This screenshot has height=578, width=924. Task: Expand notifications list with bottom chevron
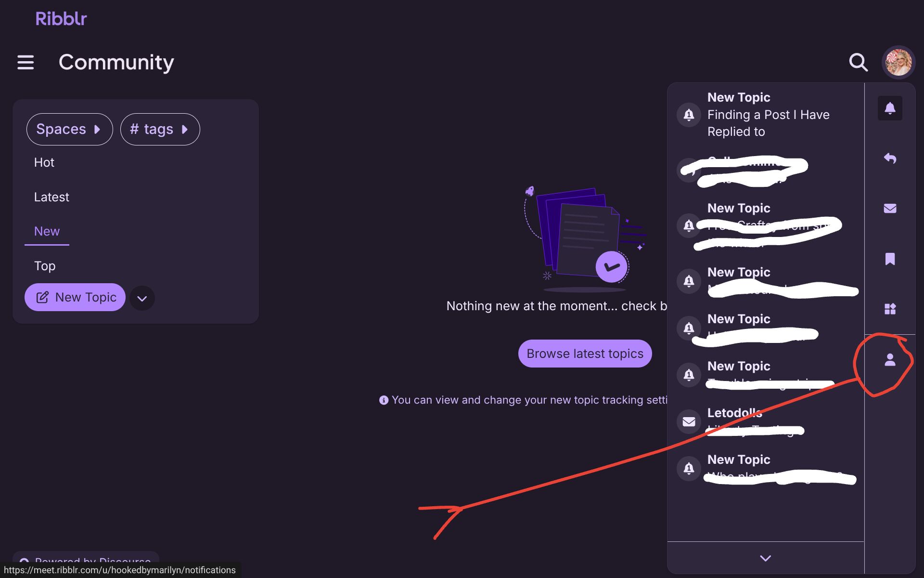coord(765,558)
